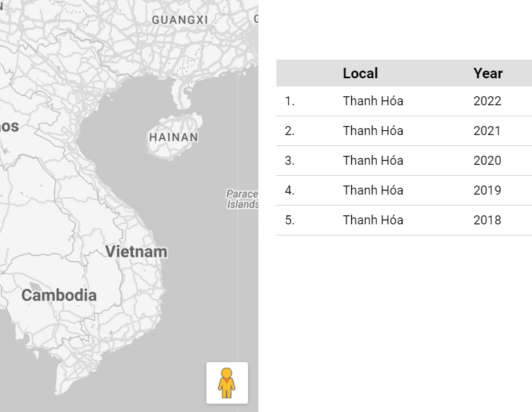Click the 2019 year cell
This screenshot has height=412, width=532.
(487, 190)
